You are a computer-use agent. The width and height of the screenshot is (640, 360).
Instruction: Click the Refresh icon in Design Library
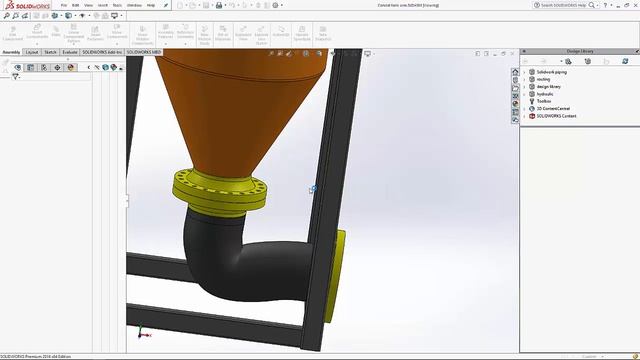625,61
